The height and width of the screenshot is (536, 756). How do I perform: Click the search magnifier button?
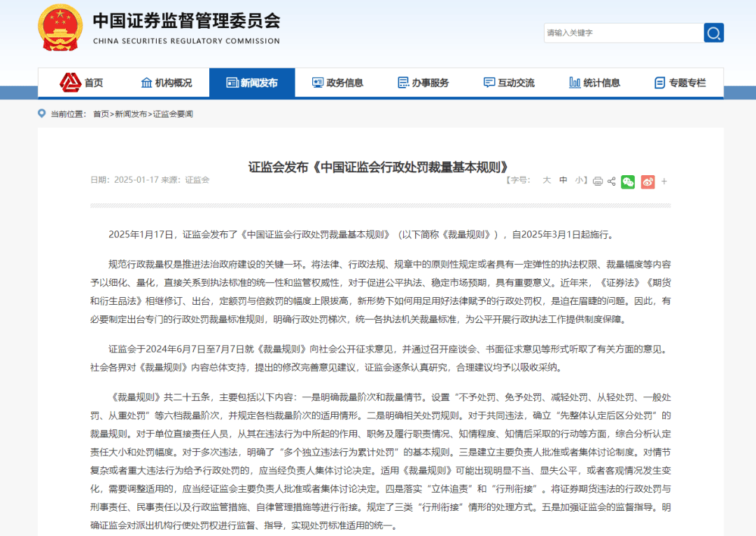pyautogui.click(x=713, y=33)
